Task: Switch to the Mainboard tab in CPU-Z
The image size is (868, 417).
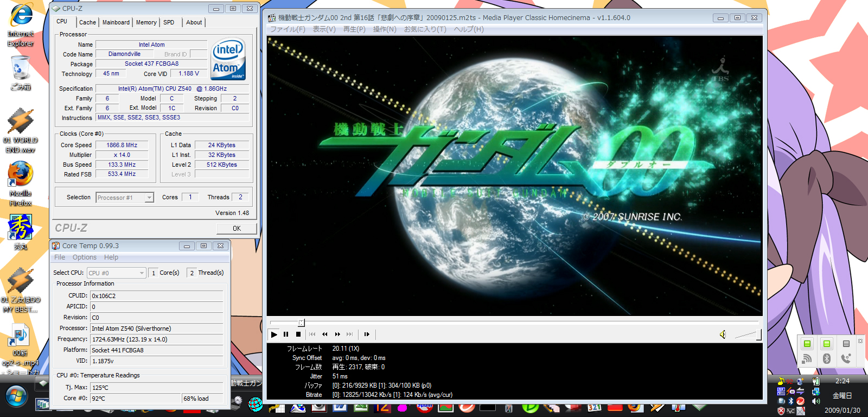Action: [116, 22]
